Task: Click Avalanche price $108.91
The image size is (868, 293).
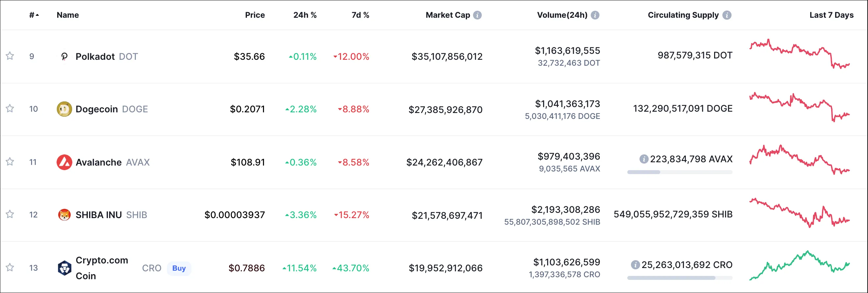Action: point(248,162)
